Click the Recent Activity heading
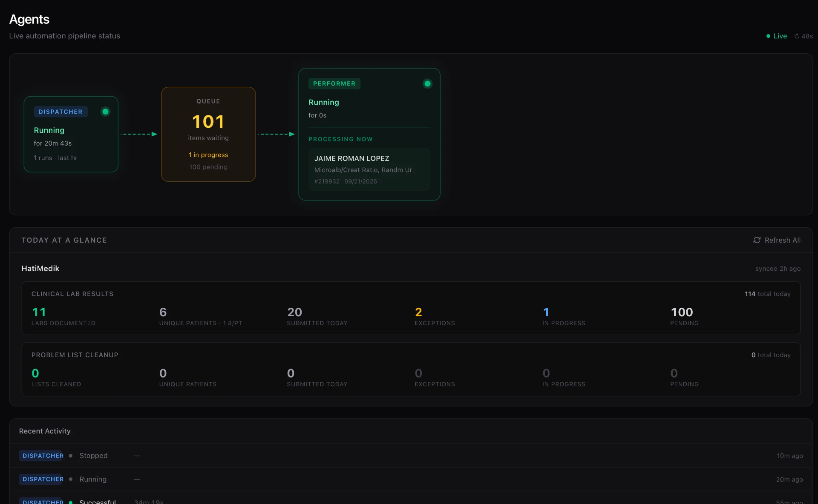The height and width of the screenshot is (504, 818). (x=45, y=431)
